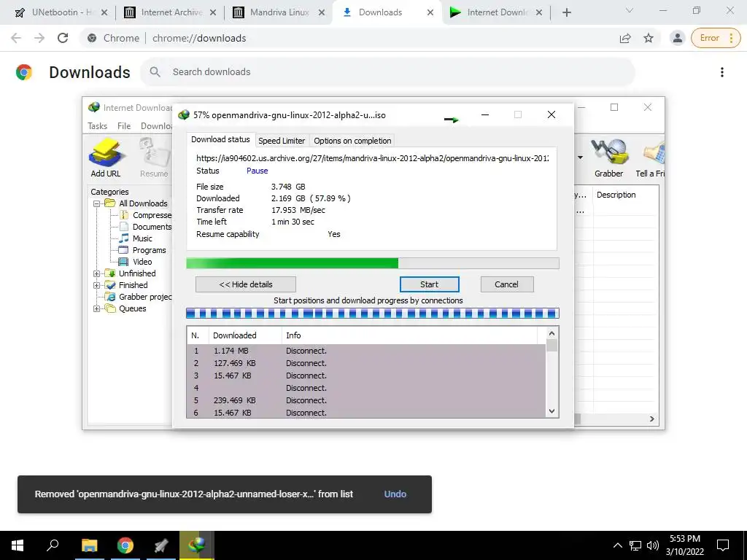
Task: Click the right scroll arrow in IDM list
Action: pos(651,419)
